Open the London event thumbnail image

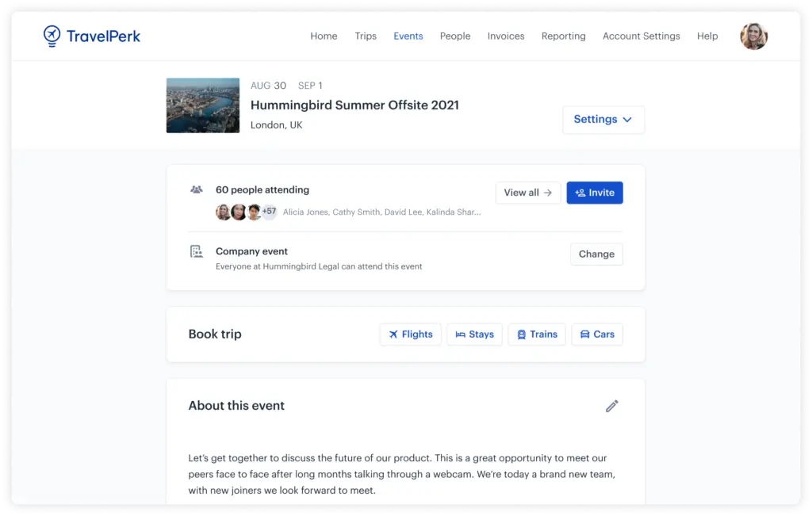pyautogui.click(x=203, y=105)
